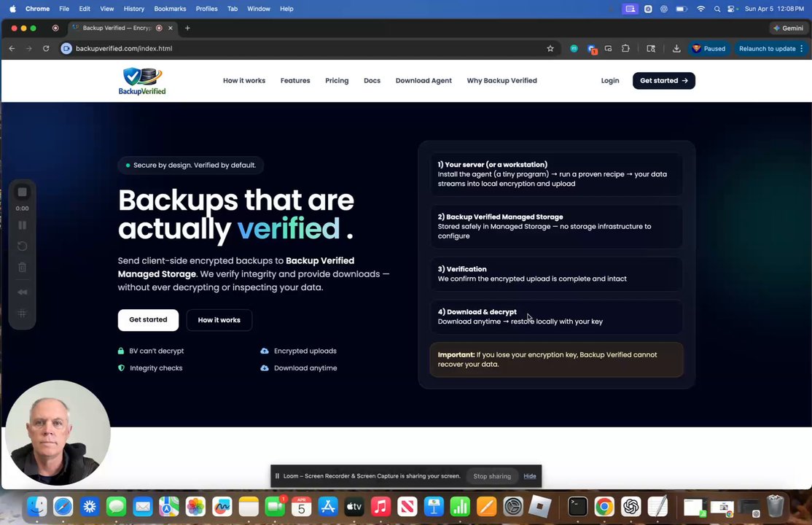The image size is (812, 525).
Task: Stop the Loom recording
Action: pos(23,192)
